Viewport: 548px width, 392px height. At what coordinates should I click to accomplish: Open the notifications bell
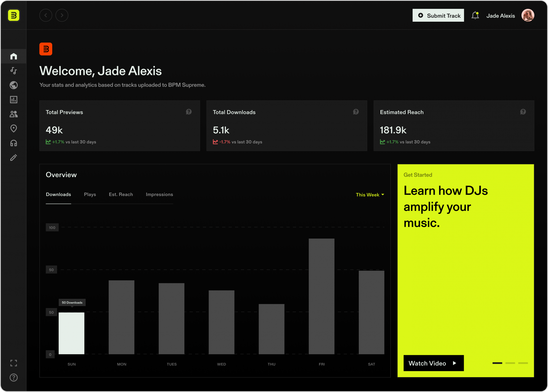(x=475, y=15)
